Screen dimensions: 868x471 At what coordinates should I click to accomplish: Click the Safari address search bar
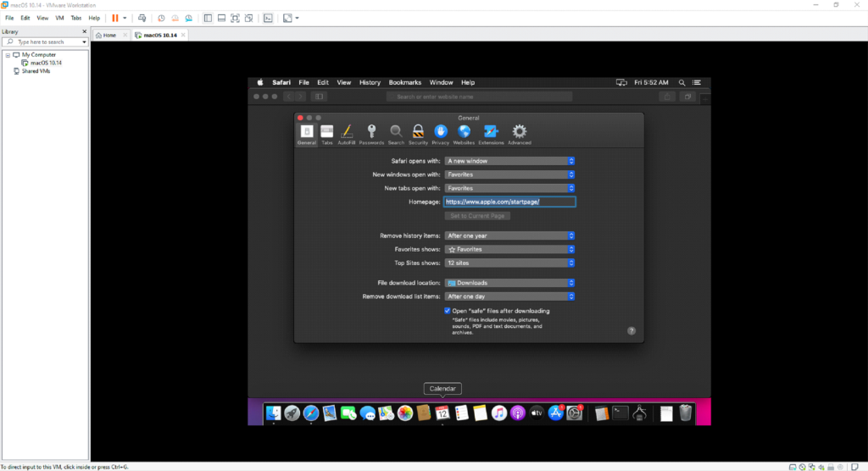[x=480, y=97]
